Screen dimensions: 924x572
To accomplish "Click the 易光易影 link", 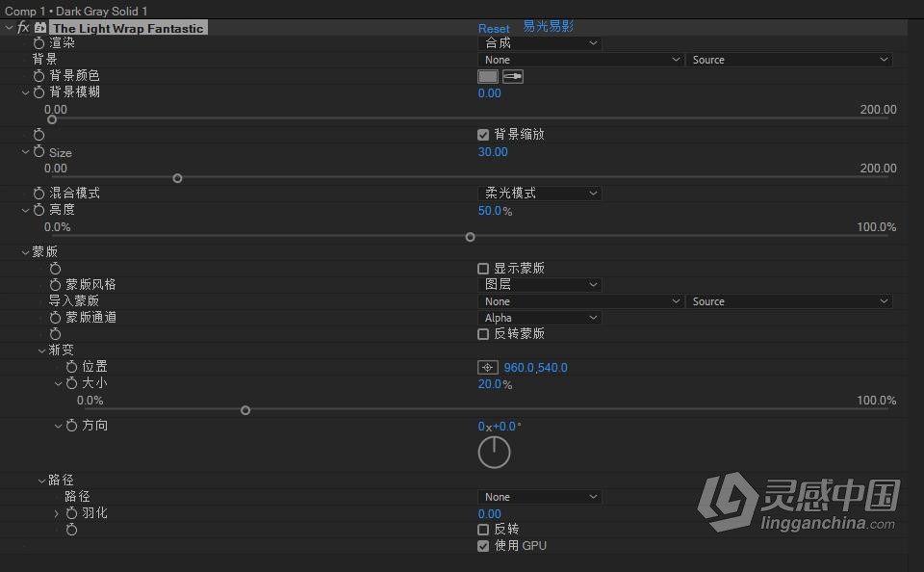I will [548, 27].
